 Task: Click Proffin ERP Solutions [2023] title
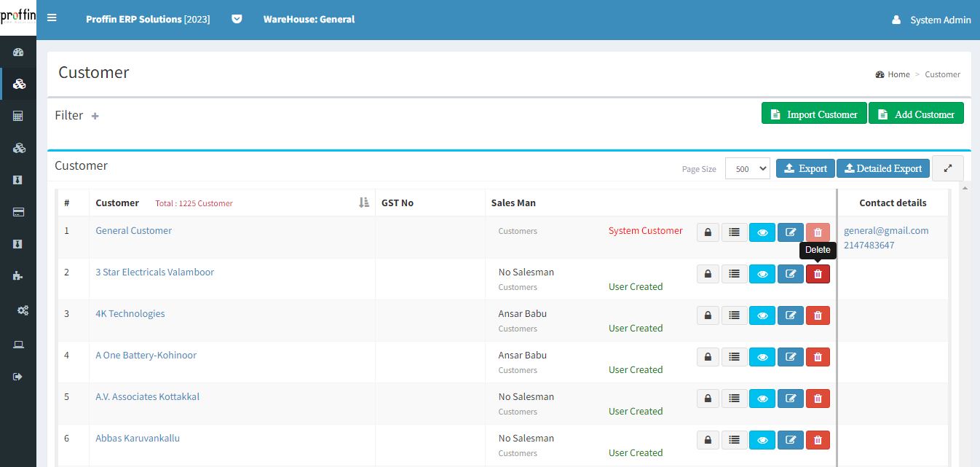pos(148,19)
